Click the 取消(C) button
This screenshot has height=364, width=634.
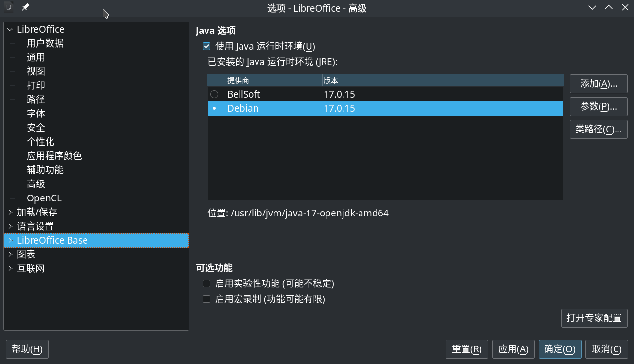coord(607,349)
